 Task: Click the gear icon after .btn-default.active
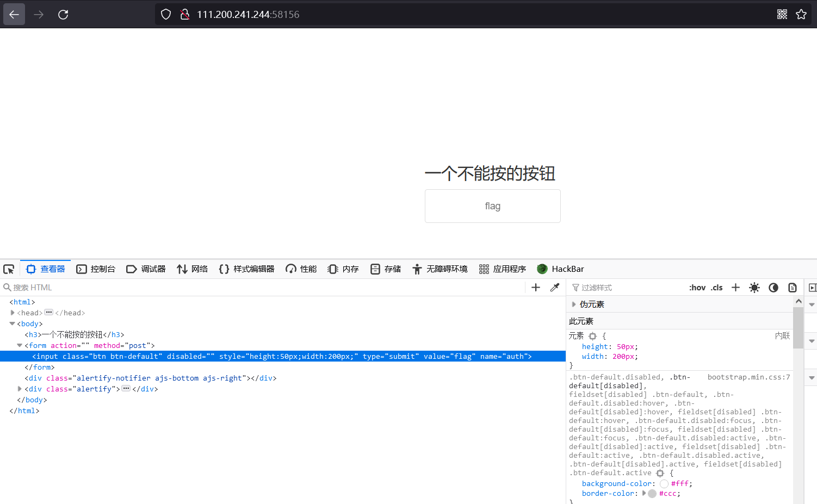[x=660, y=473]
